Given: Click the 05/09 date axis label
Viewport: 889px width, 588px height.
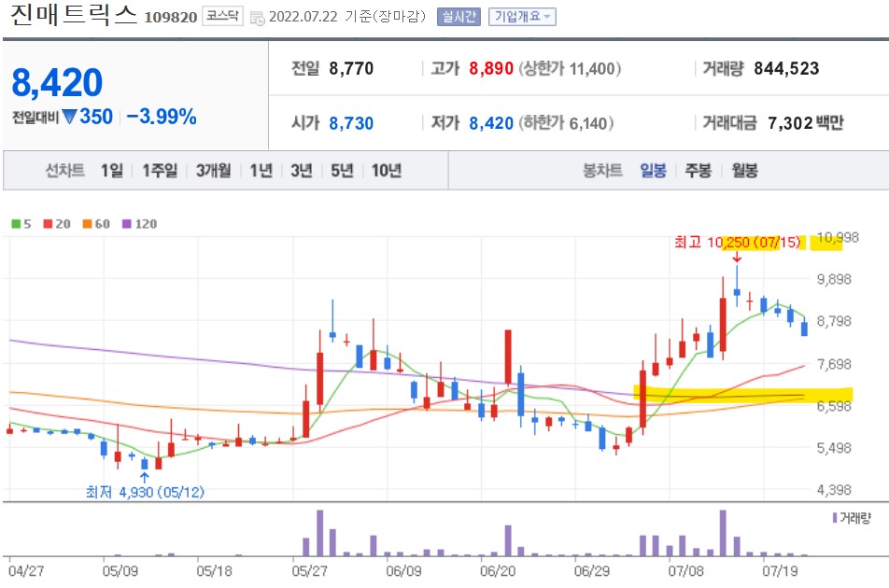Looking at the screenshot, I should [x=120, y=570].
